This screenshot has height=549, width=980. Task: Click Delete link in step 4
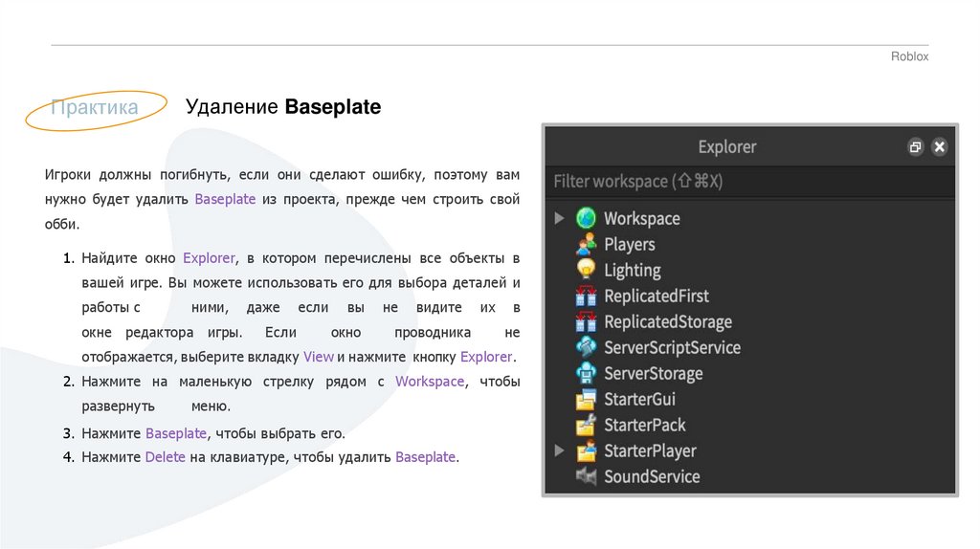[165, 457]
